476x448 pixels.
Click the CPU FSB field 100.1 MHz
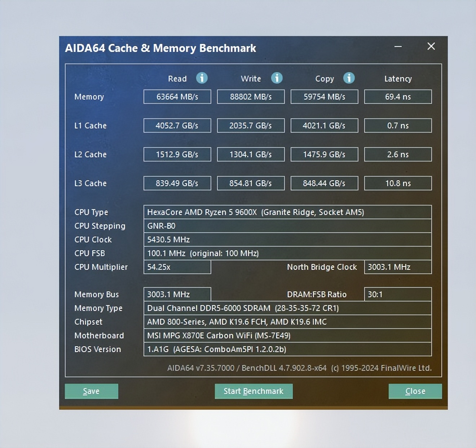[287, 253]
